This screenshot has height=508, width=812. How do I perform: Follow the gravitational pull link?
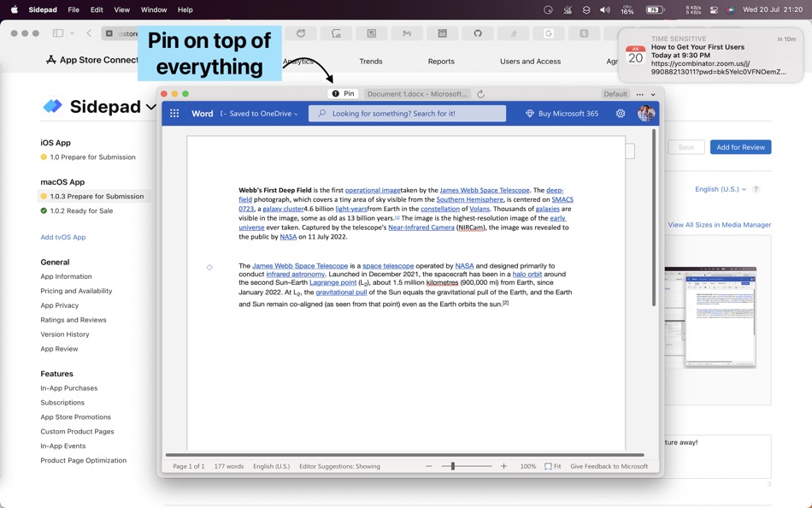(341, 292)
